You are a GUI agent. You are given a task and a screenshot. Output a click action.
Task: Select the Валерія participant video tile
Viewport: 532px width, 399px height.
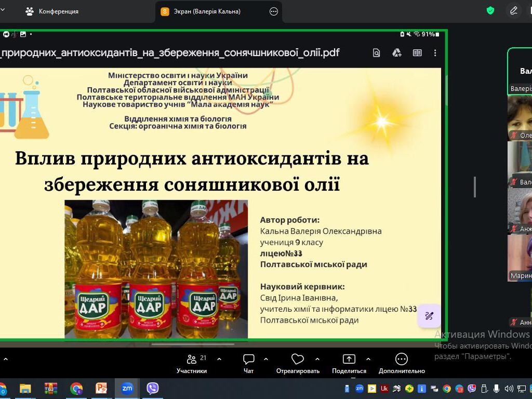tap(520, 71)
